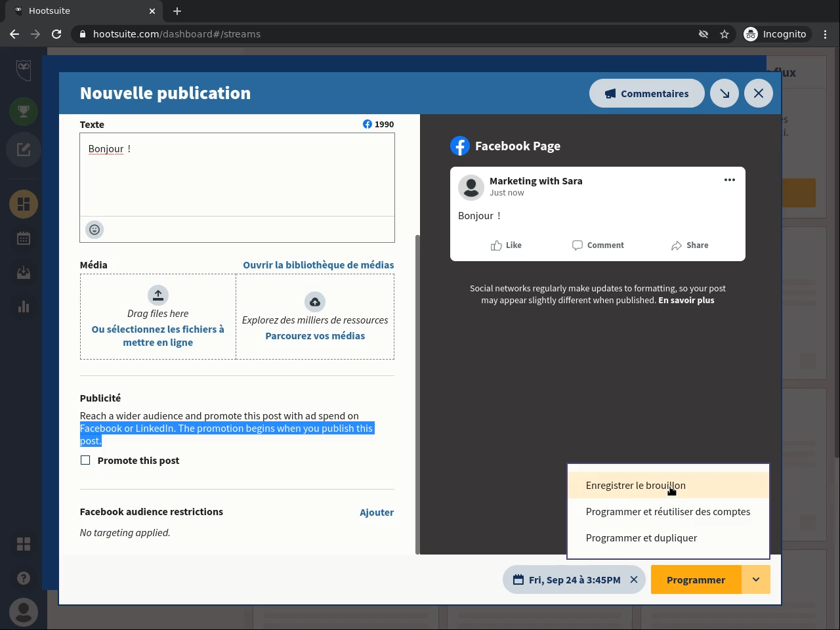Click Comment on the Facebook preview

tap(598, 245)
